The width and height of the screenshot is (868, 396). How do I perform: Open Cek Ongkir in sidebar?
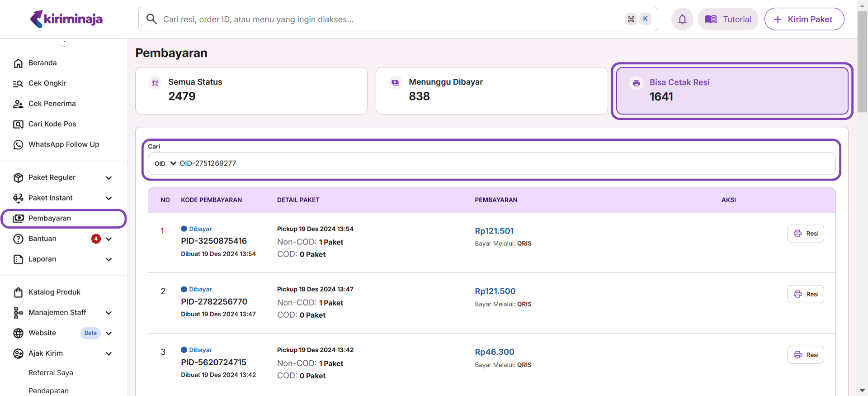coord(47,83)
